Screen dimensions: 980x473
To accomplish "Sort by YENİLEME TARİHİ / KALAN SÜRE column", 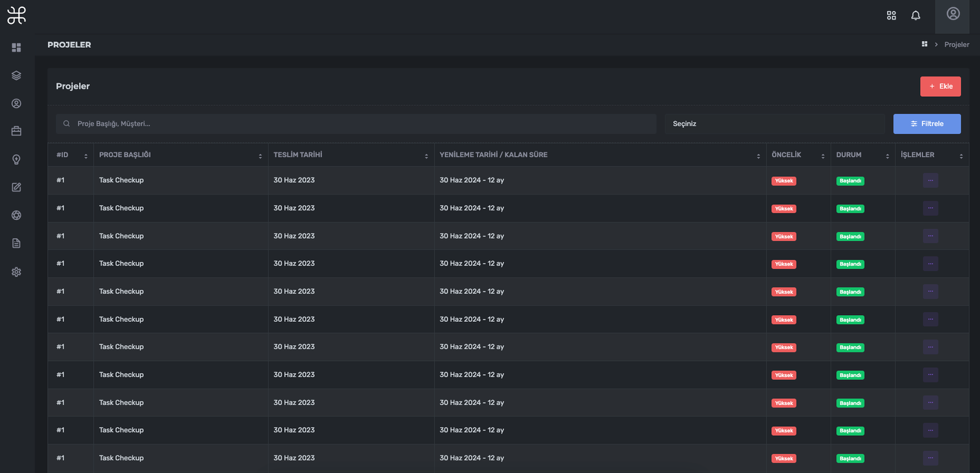I will 600,155.
